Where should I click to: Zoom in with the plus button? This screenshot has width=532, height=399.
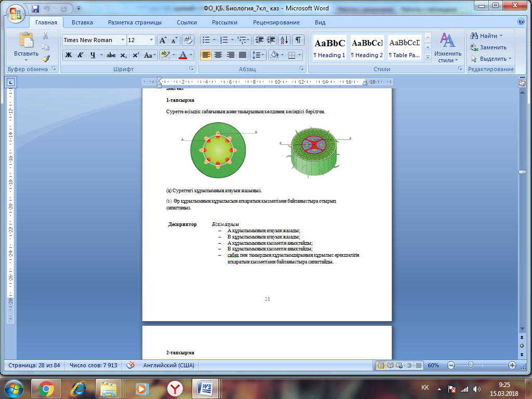512,365
